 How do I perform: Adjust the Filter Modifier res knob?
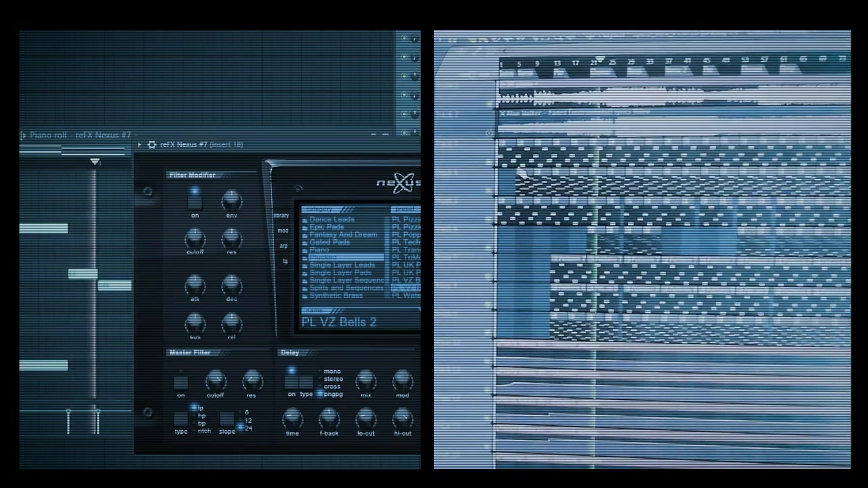click(231, 238)
